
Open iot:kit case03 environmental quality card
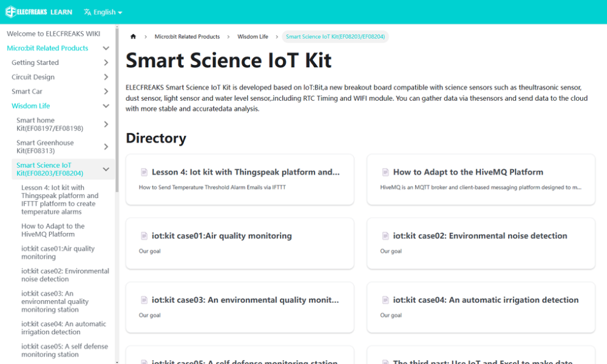click(240, 308)
